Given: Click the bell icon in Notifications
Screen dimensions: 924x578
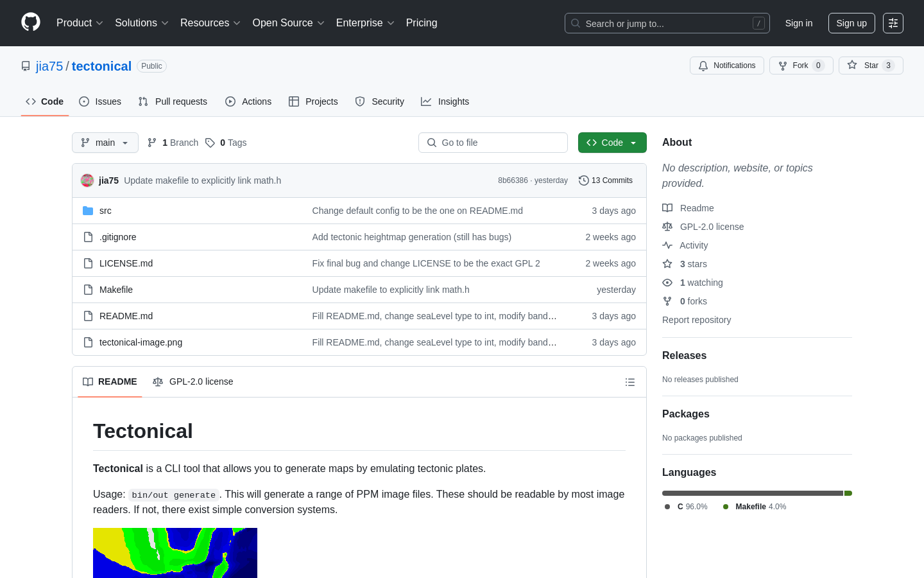Looking at the screenshot, I should tap(703, 66).
